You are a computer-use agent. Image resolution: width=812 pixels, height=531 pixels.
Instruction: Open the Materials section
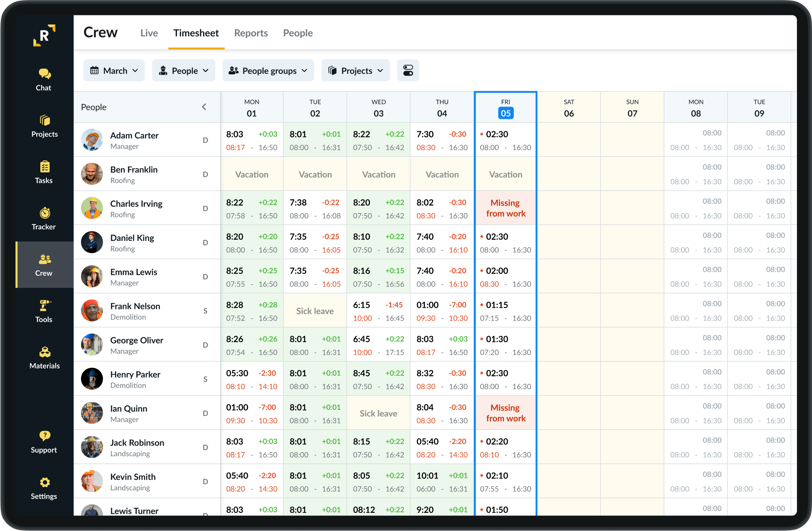pyautogui.click(x=43, y=357)
